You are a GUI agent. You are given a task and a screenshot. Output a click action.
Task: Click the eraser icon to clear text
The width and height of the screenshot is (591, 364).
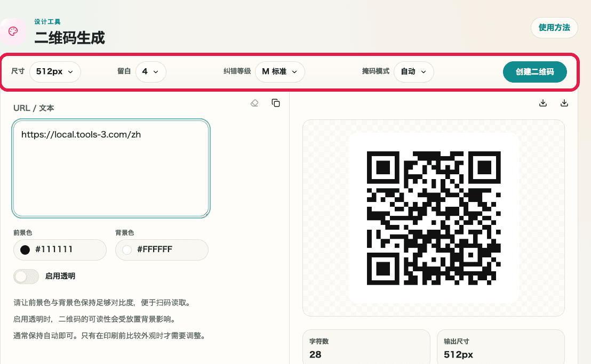[x=254, y=103]
